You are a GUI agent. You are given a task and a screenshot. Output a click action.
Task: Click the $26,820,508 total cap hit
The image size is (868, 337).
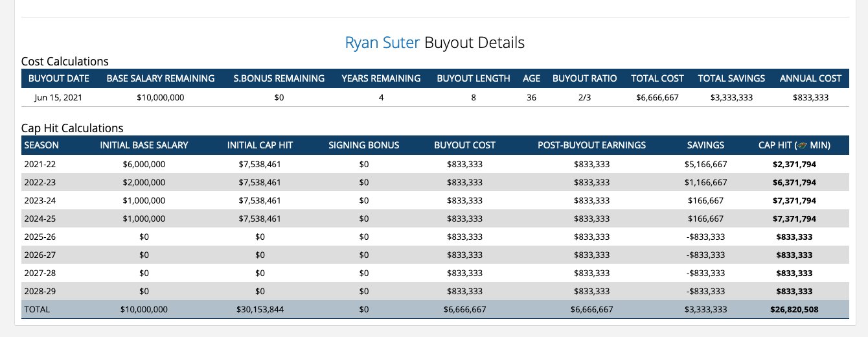tap(794, 309)
